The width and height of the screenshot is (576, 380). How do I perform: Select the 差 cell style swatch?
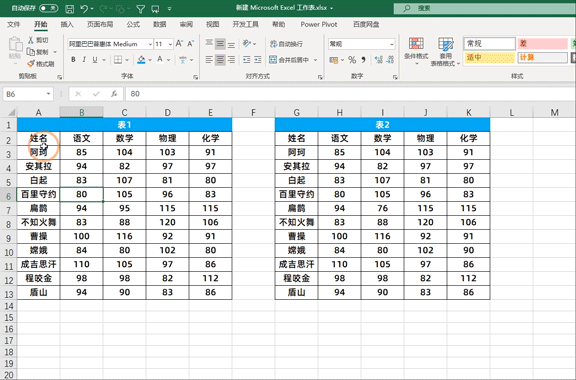point(543,44)
